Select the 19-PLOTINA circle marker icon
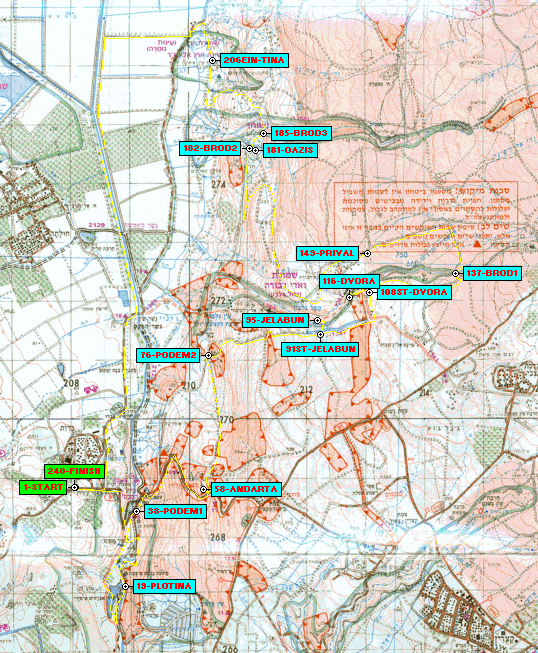 coord(126,586)
